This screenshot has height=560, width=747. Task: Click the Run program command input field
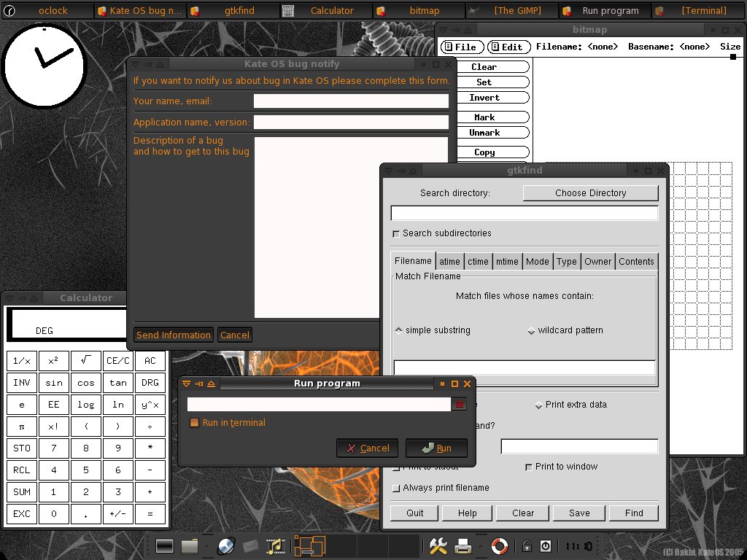click(319, 405)
